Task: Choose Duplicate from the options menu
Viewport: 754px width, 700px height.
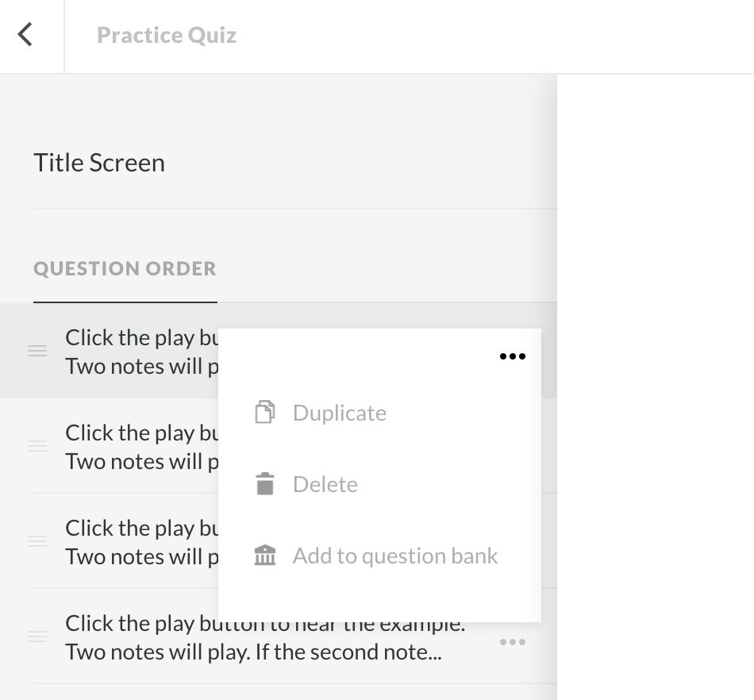Action: [339, 413]
